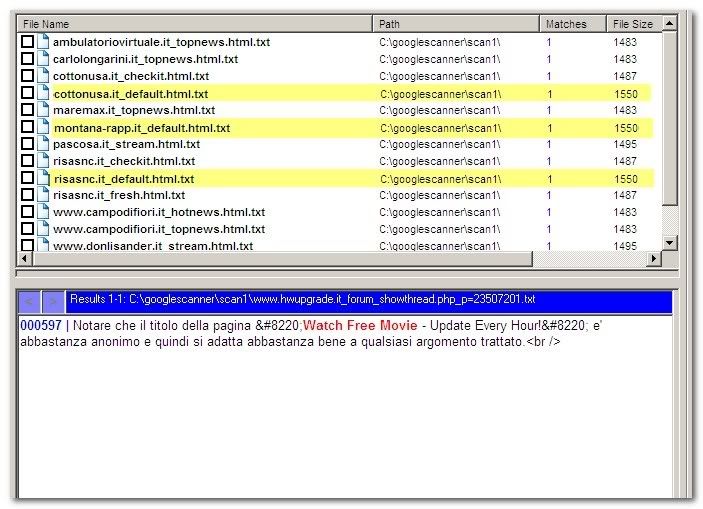Select the cottonusa.it_checkit.html.txt row

[x=131, y=76]
